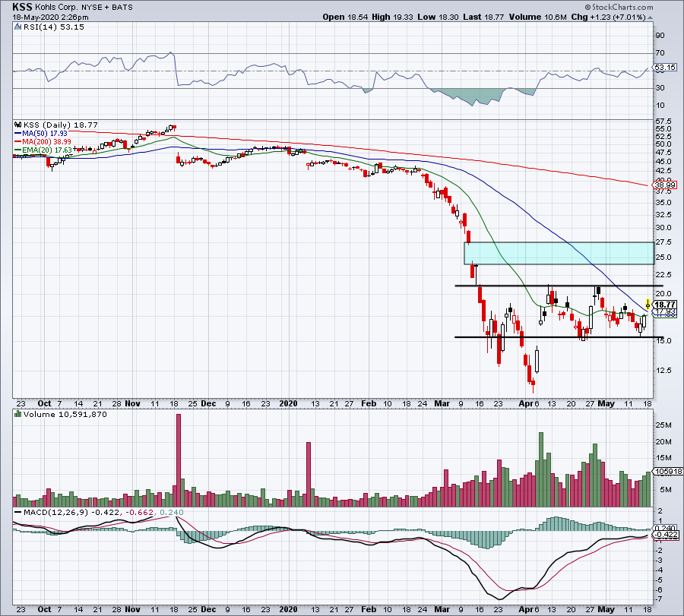Click the 70 level label on RSI axis

[660, 52]
